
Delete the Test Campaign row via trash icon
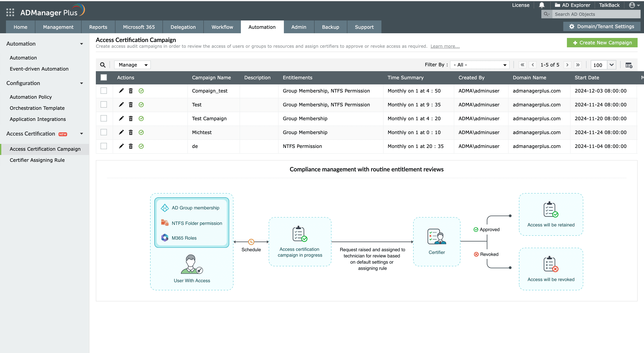(131, 119)
